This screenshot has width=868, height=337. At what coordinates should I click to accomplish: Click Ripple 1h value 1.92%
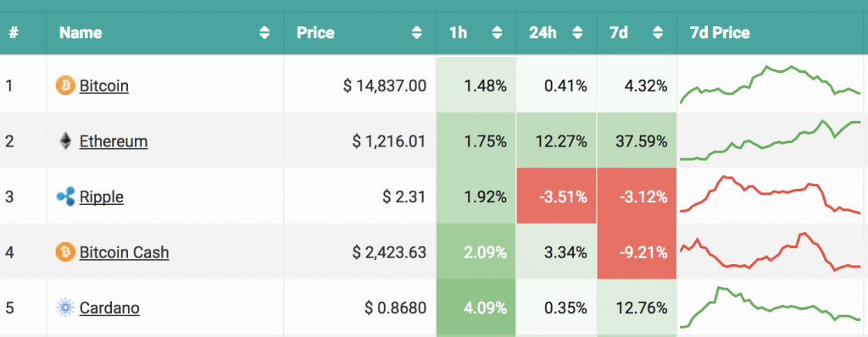pos(485,196)
